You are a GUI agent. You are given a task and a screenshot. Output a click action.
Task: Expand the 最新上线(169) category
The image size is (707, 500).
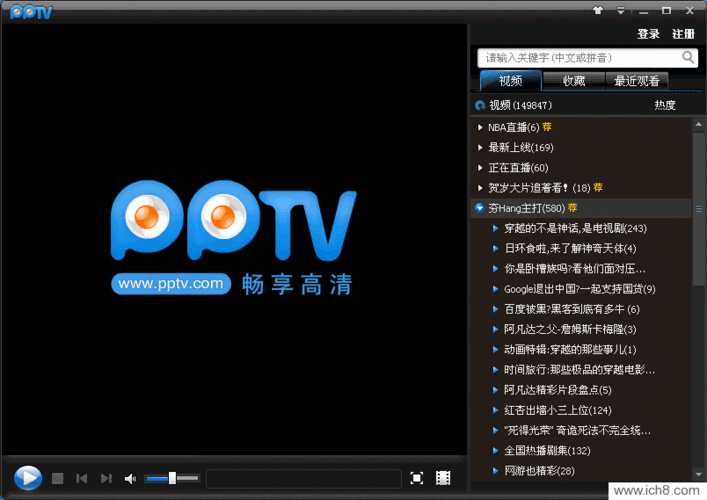[x=480, y=147]
